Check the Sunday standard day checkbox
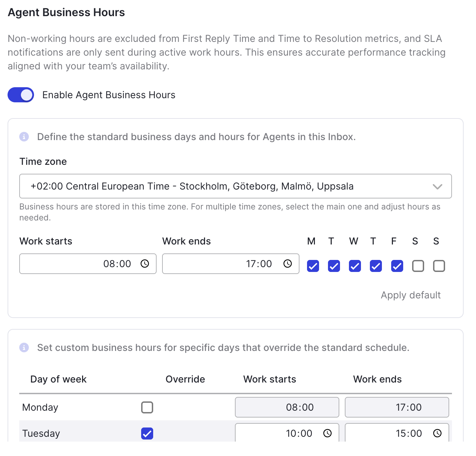The width and height of the screenshot is (476, 456). point(439,266)
